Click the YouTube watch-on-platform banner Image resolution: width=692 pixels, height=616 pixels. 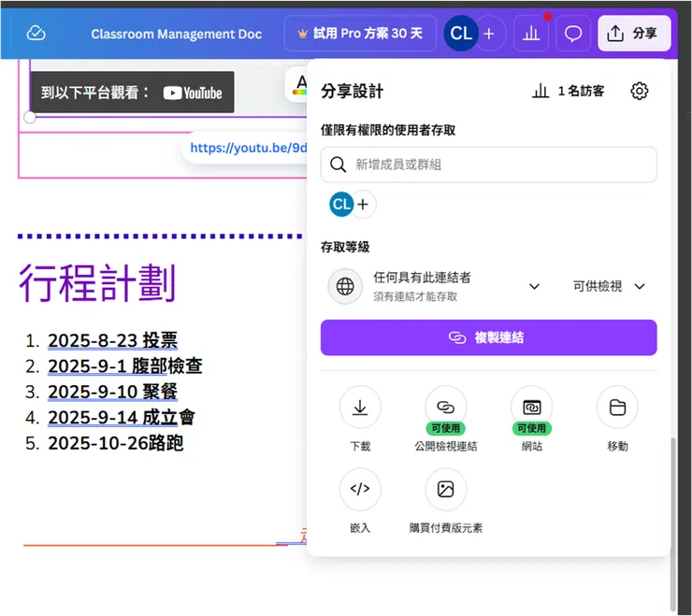pyautogui.click(x=132, y=93)
